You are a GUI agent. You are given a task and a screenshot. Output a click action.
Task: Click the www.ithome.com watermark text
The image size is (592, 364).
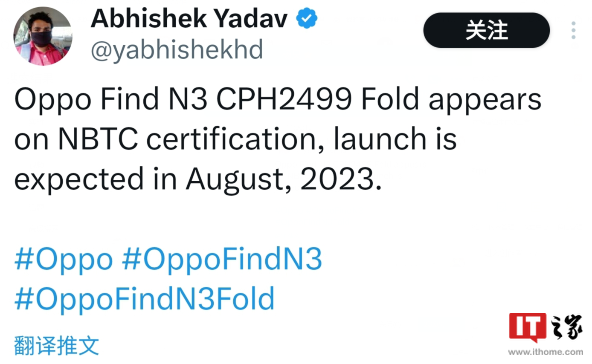pyautogui.click(x=545, y=352)
